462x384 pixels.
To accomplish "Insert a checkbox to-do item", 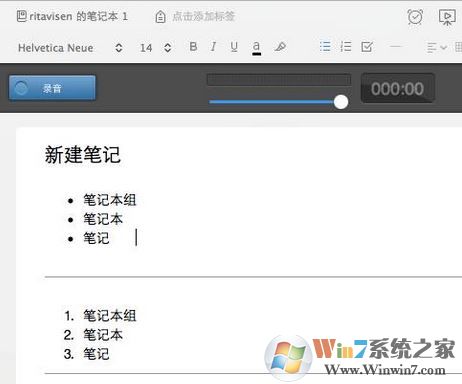I will [367, 47].
